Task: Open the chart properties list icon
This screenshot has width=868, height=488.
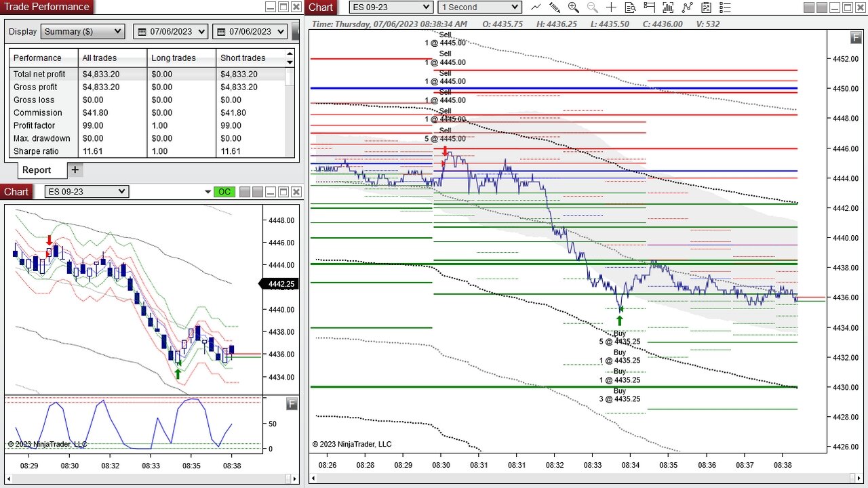Action: click(x=725, y=7)
